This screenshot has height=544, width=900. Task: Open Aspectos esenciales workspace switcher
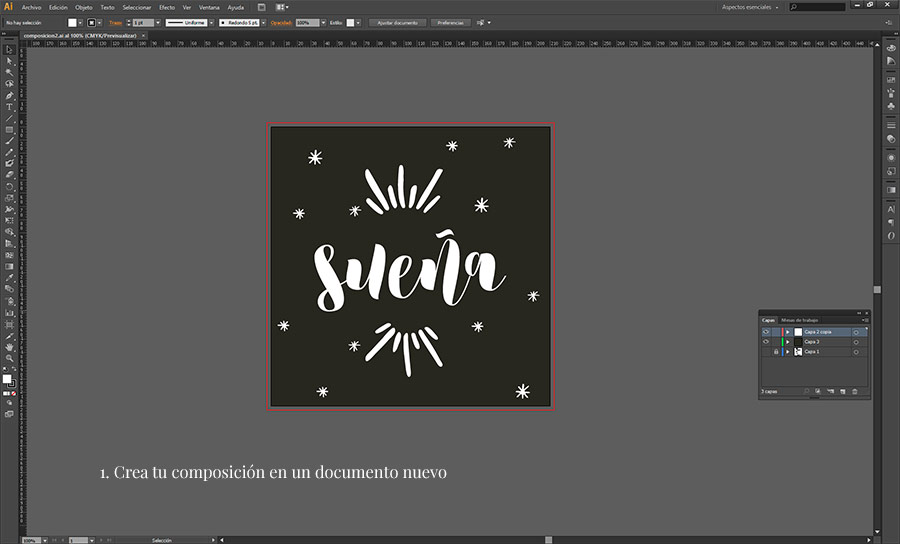(750, 7)
